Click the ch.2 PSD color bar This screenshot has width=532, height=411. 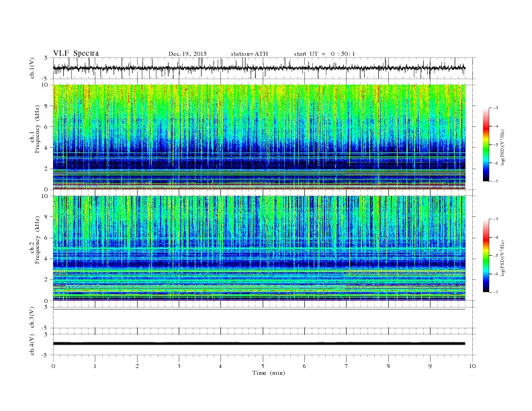point(486,255)
